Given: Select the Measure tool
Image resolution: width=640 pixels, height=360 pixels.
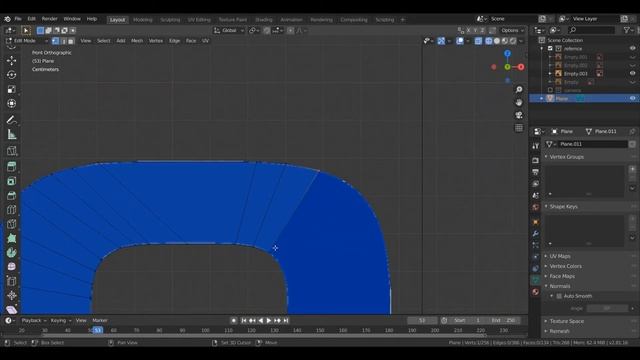Looking at the screenshot, I should [x=11, y=134].
